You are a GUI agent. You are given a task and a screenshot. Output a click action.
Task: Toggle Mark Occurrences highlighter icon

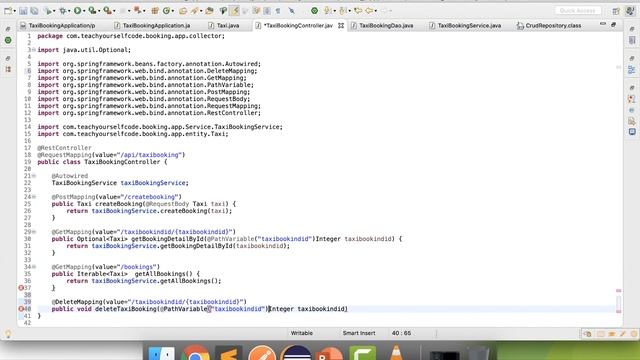[235, 11]
